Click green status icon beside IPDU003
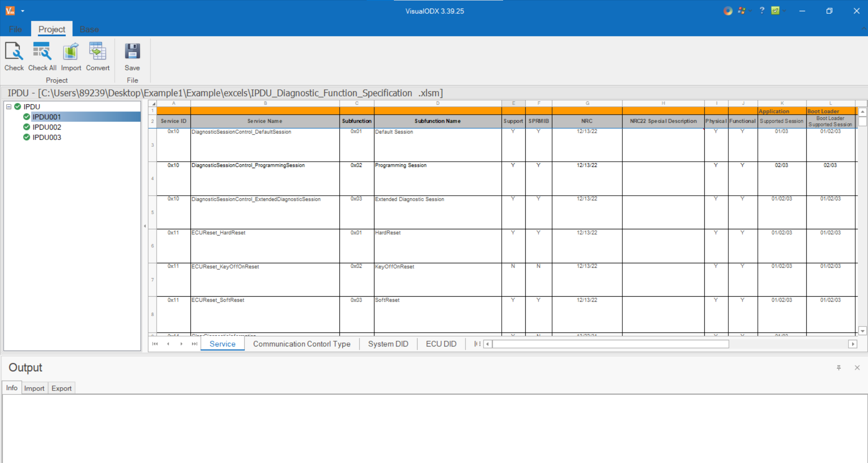The image size is (868, 463). coord(26,137)
